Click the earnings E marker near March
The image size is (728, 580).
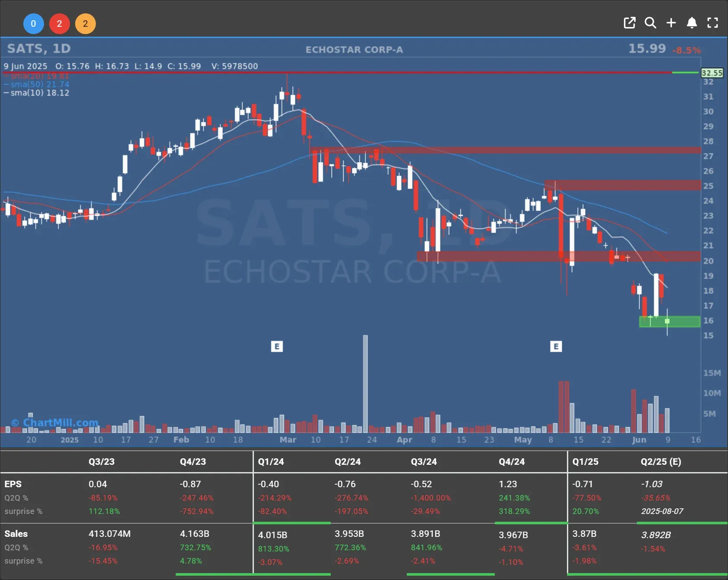[277, 347]
